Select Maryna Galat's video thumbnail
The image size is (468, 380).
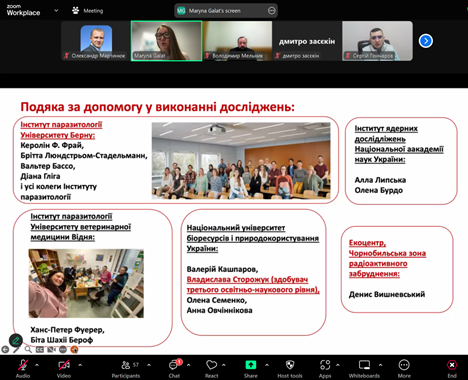[x=166, y=41]
